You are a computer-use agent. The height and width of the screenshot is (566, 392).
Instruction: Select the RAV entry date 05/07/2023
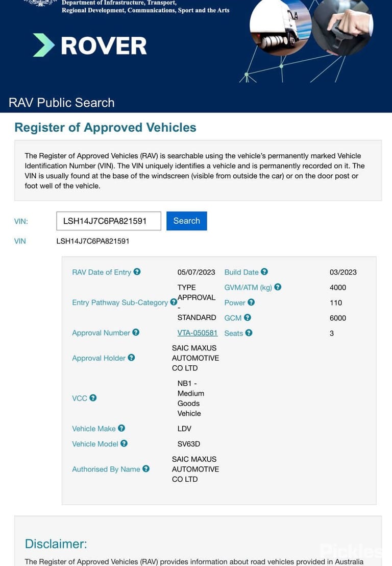point(196,272)
